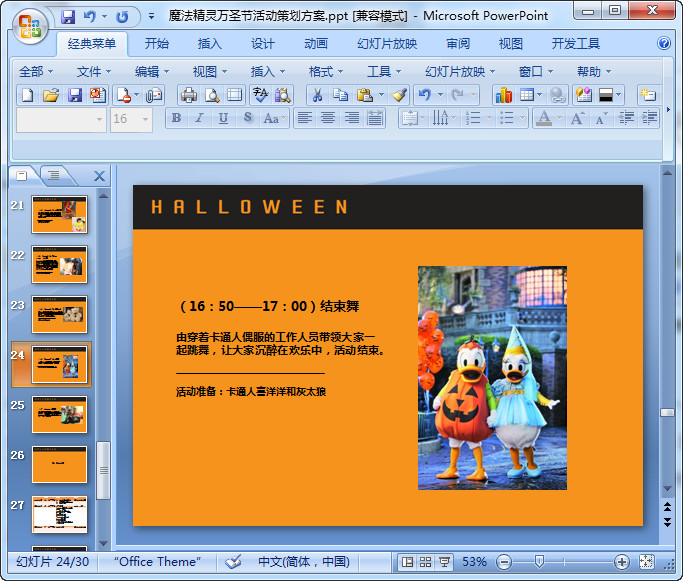Open the 编辑 menu
The width and height of the screenshot is (683, 581).
pyautogui.click(x=152, y=71)
